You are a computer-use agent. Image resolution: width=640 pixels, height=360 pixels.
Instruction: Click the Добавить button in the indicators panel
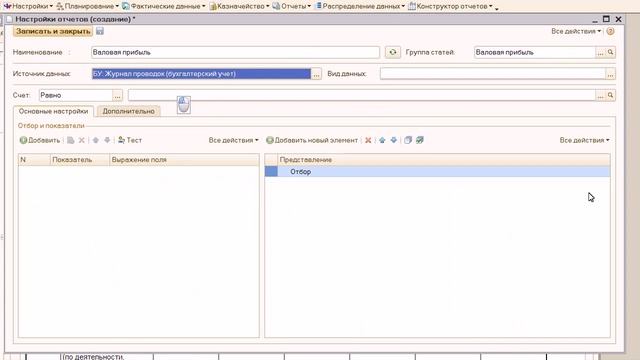pos(40,140)
